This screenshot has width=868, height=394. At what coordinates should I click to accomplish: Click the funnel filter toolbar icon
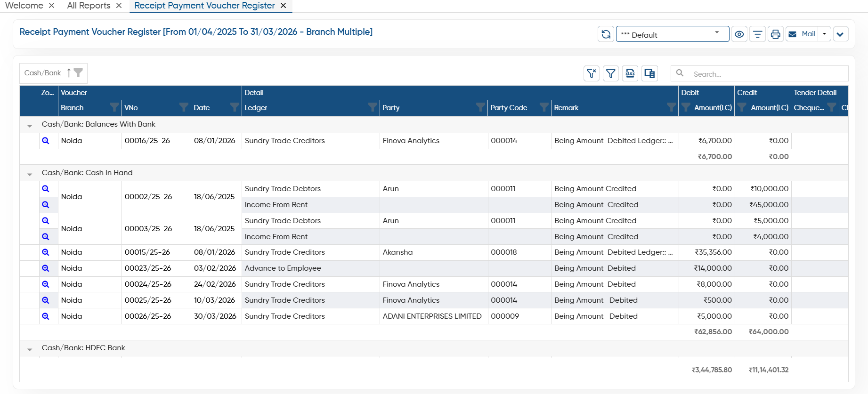coord(611,73)
